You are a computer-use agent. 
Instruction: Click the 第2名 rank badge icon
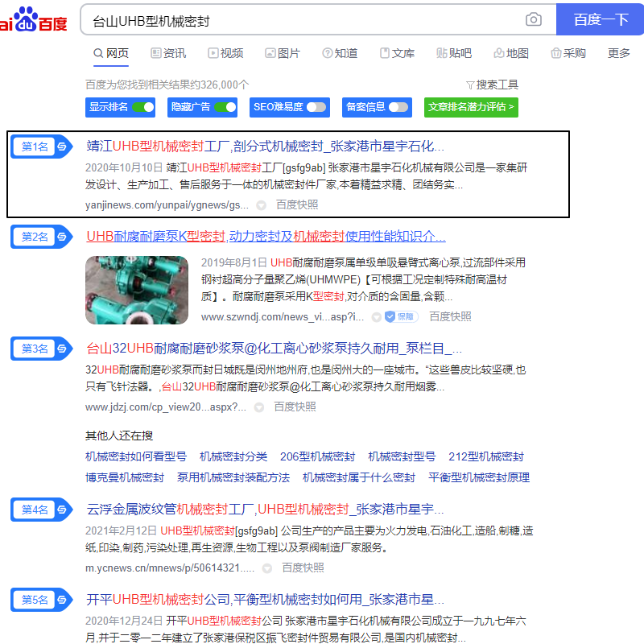pyautogui.click(x=42, y=237)
